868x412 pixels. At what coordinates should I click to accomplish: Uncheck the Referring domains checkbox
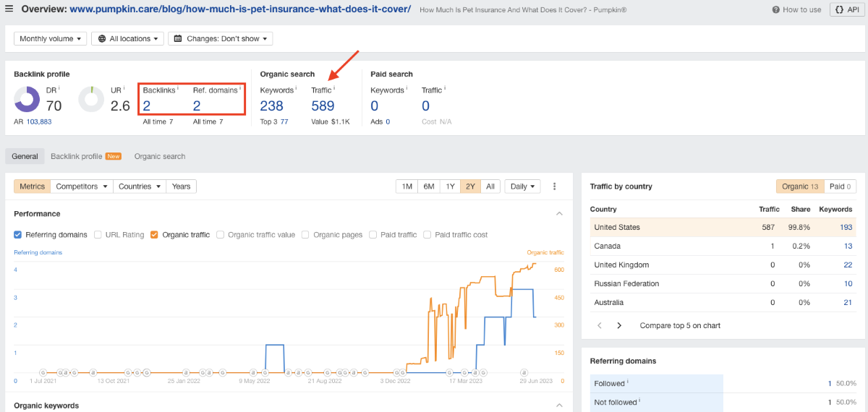click(x=18, y=234)
